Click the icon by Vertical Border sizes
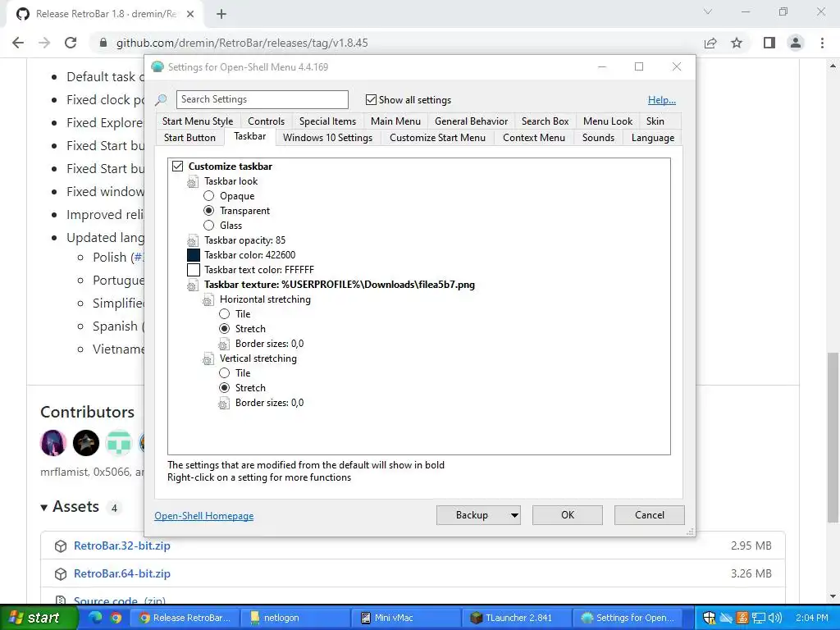 point(224,403)
